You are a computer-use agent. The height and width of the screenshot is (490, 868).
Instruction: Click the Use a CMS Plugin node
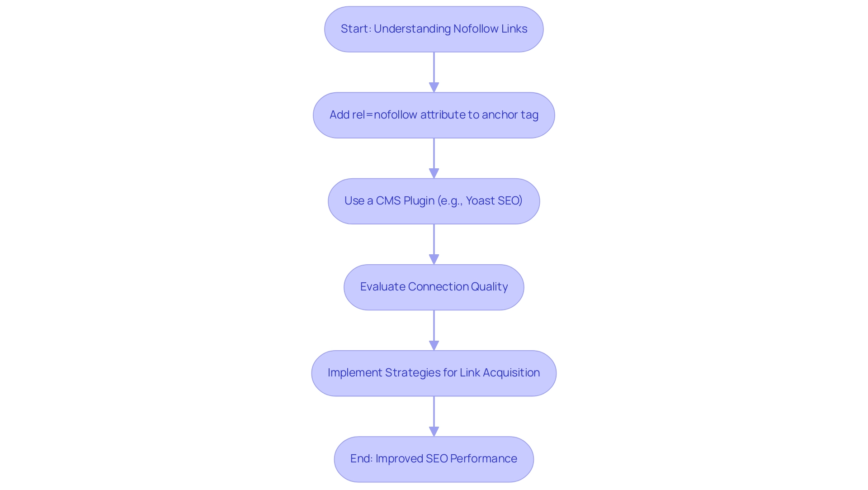pos(434,200)
